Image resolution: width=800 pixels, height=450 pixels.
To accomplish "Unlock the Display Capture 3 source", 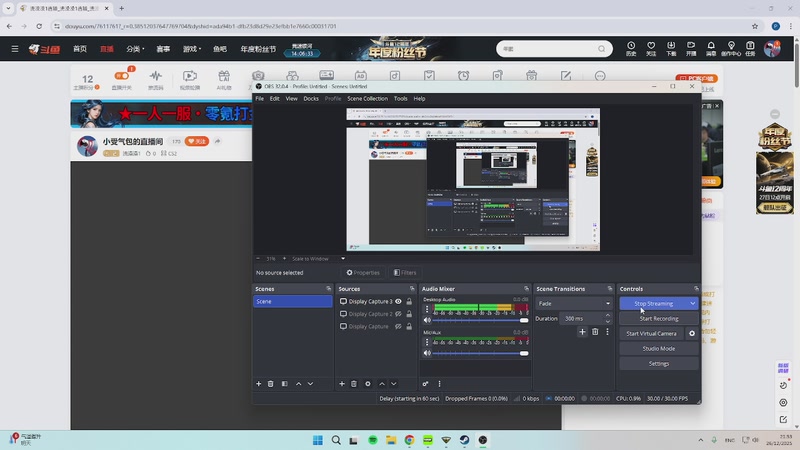I will click(x=409, y=301).
